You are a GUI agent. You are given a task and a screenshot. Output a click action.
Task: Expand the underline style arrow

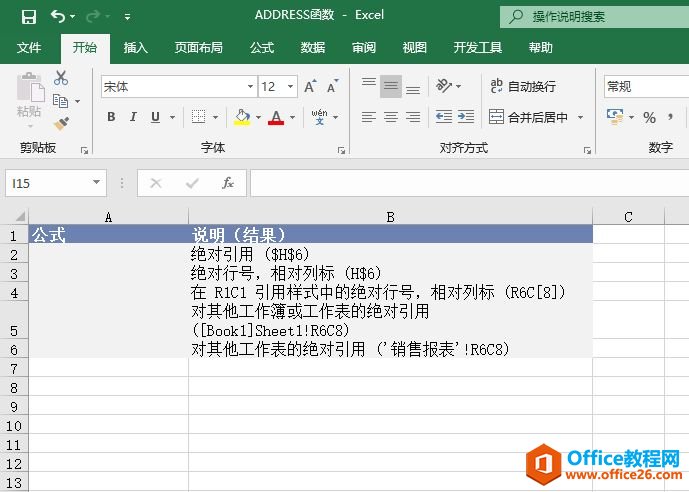pos(172,117)
